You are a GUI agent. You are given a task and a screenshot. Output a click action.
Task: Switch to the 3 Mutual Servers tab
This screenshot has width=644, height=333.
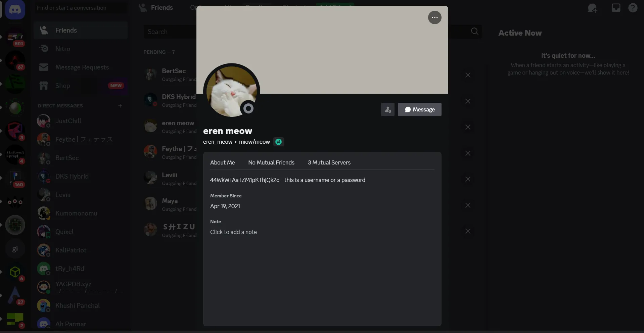pyautogui.click(x=329, y=162)
